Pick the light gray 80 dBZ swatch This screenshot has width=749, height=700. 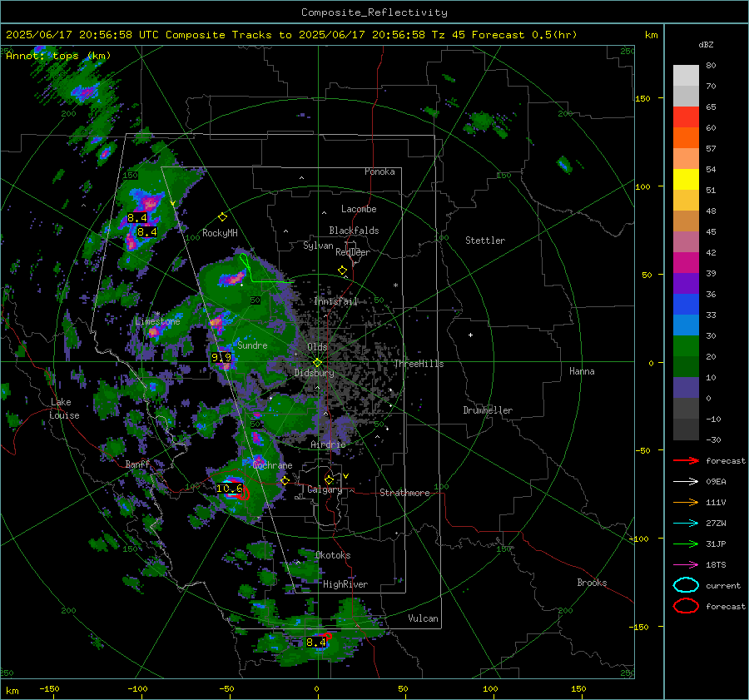686,76
